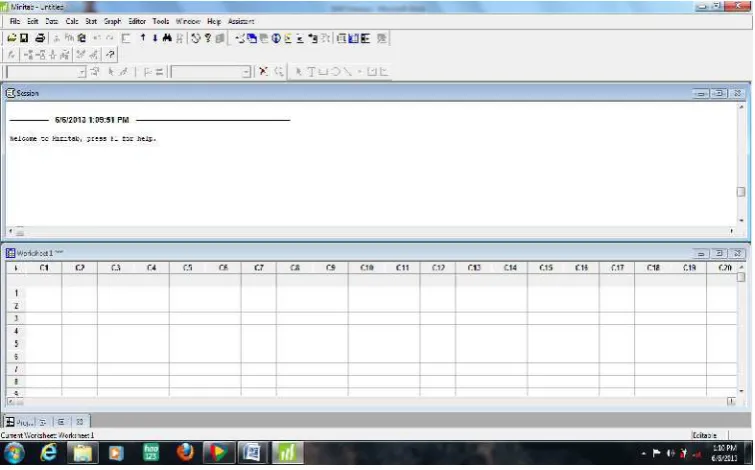Click the Assign Formula fx icon
Viewport: 755px width, 470px height.
pos(12,54)
